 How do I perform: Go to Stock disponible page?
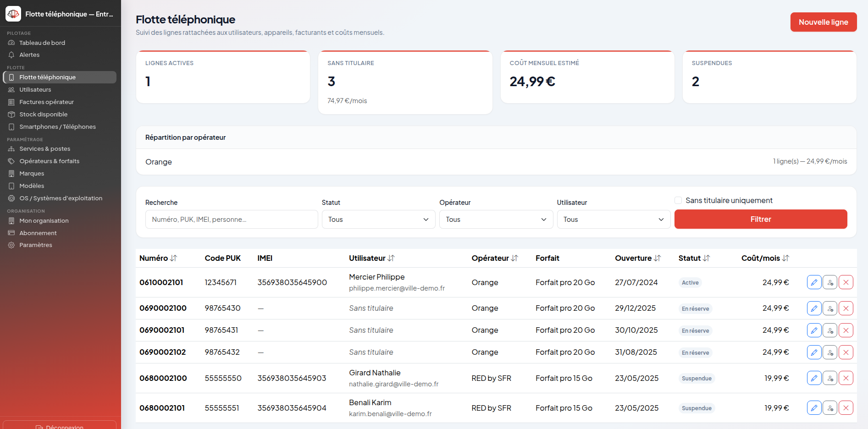(x=60, y=115)
